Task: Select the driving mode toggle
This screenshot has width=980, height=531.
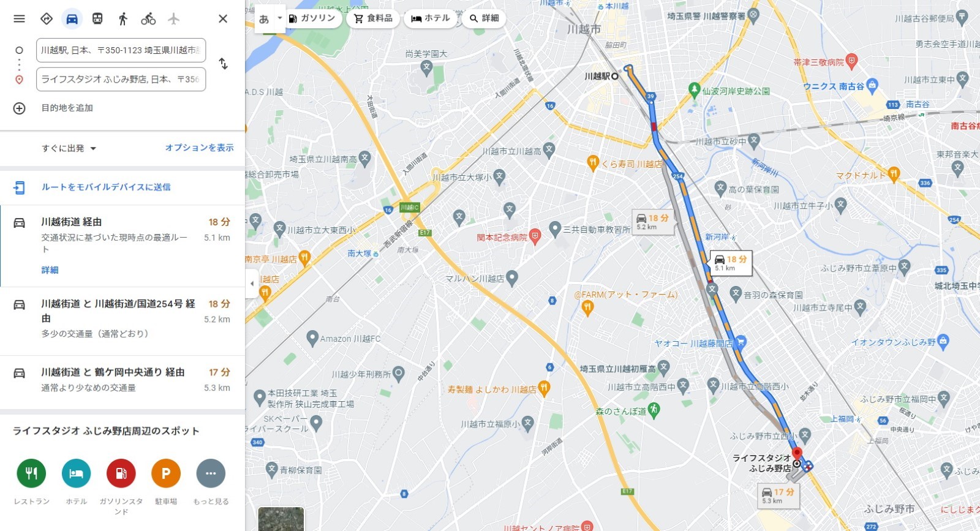Action: 72,18
